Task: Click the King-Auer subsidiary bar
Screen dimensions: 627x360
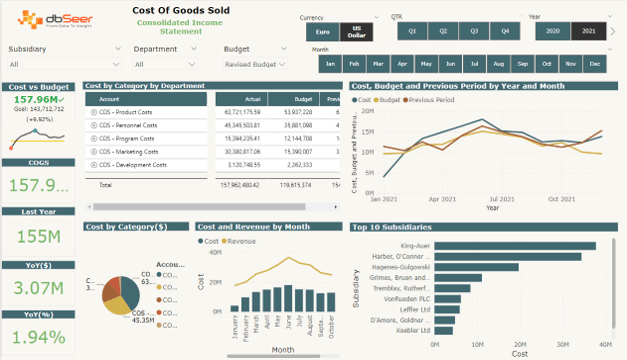Action: coord(515,246)
